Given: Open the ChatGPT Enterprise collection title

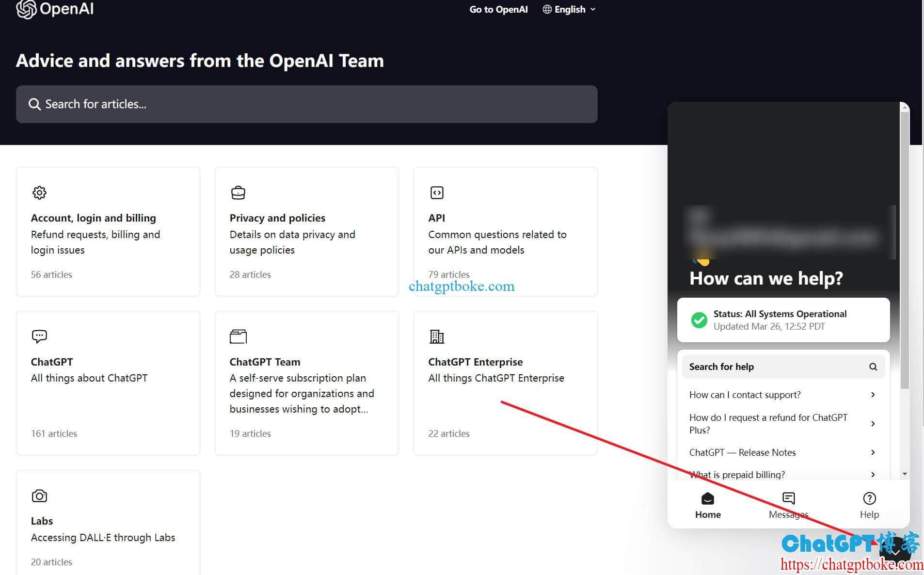Looking at the screenshot, I should pos(476,362).
